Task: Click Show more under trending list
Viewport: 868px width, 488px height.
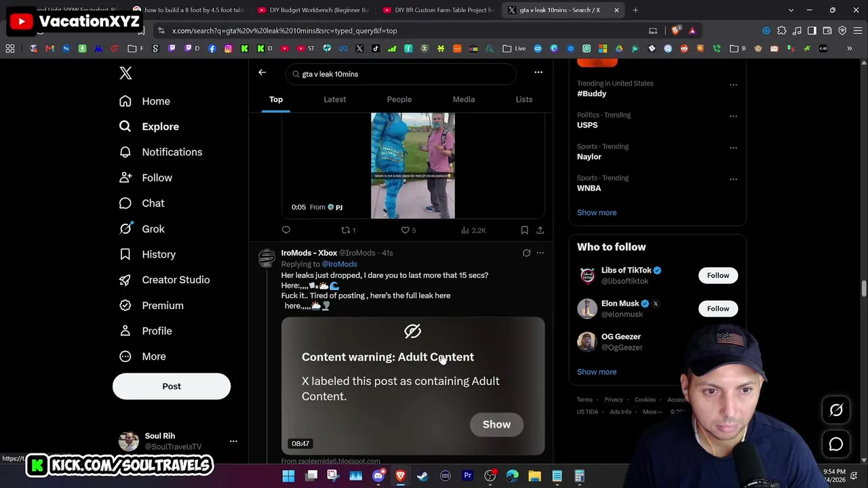Action: pos(597,213)
